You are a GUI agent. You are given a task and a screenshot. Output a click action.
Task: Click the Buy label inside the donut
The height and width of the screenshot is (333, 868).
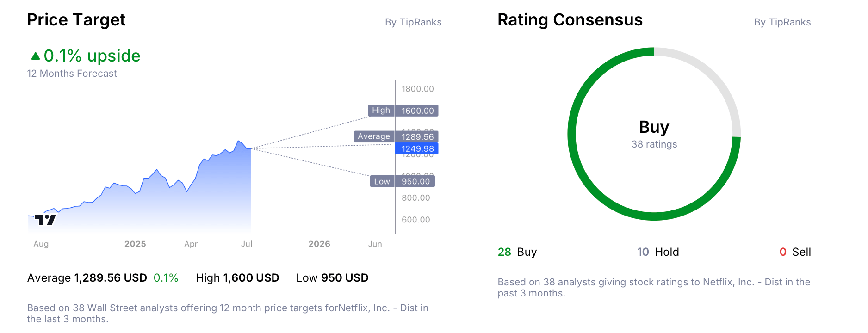coord(654,127)
